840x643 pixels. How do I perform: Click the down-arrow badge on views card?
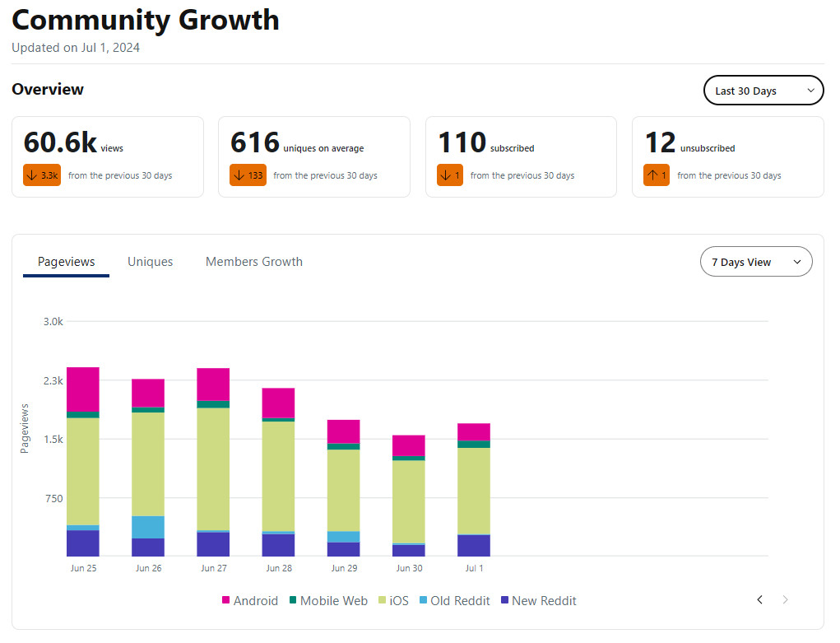coord(42,175)
